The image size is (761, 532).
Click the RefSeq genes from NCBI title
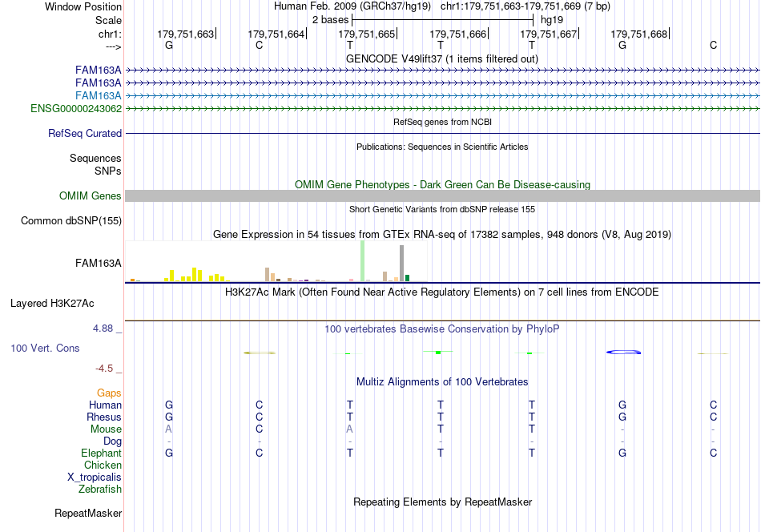tap(442, 122)
